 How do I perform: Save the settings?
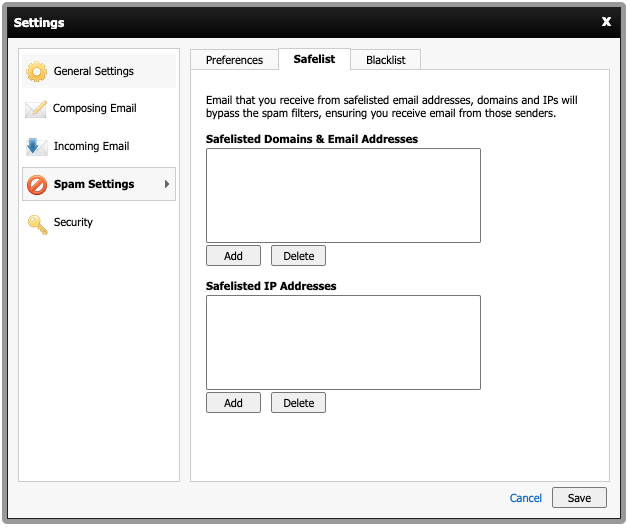pos(579,498)
